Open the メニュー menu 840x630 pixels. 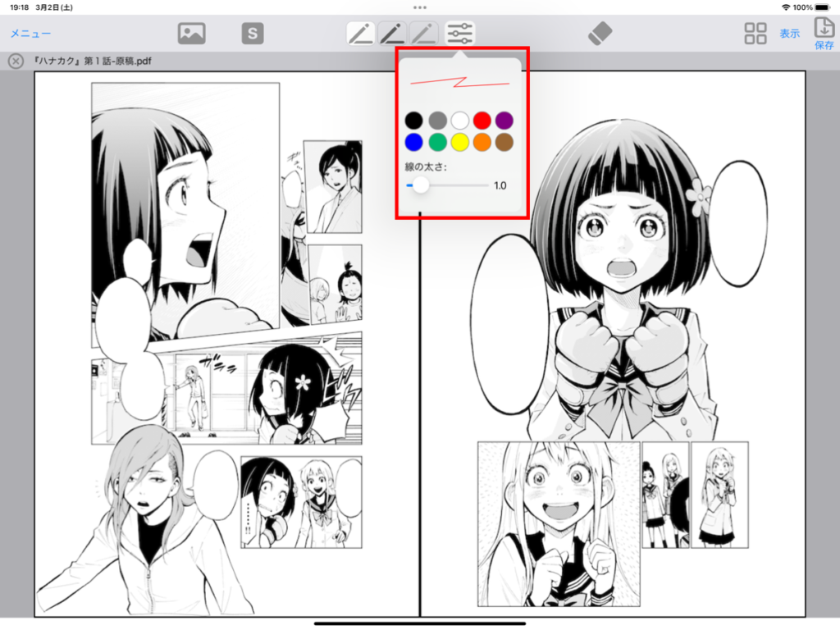click(x=30, y=33)
